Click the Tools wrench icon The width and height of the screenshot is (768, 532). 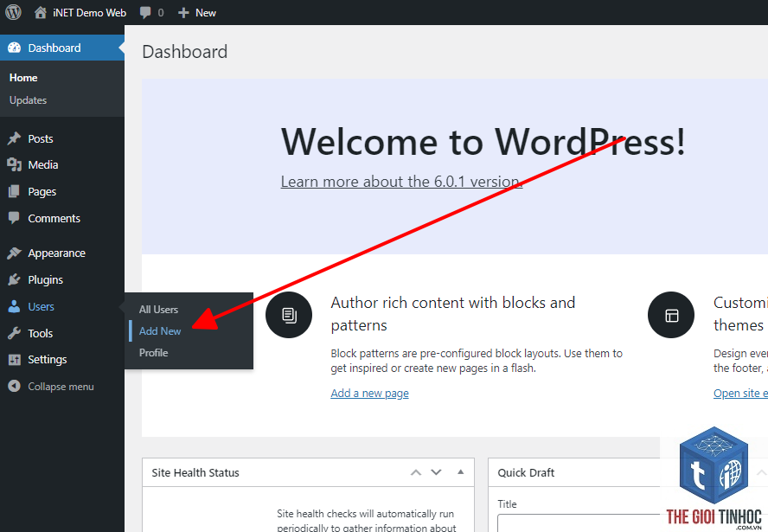click(14, 333)
